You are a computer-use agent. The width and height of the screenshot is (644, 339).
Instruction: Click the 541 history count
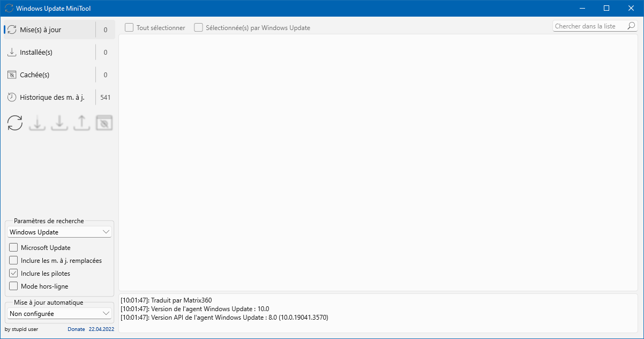click(106, 98)
